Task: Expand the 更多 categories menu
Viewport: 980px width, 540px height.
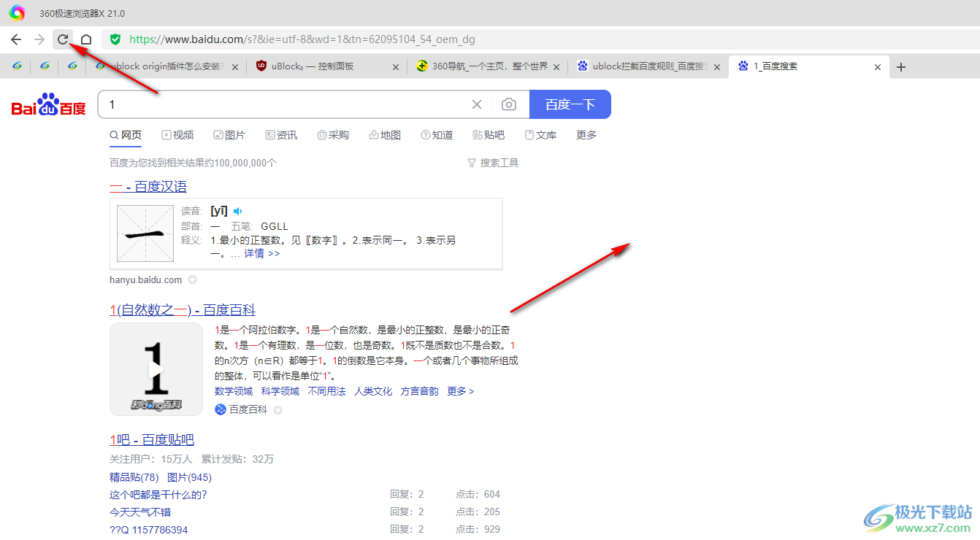Action: tap(586, 135)
